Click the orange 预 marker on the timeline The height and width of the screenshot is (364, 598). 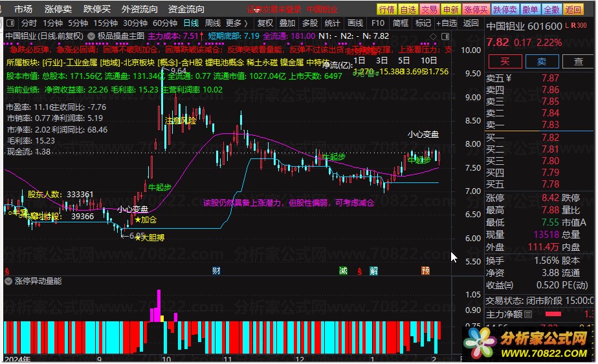pyautogui.click(x=426, y=271)
